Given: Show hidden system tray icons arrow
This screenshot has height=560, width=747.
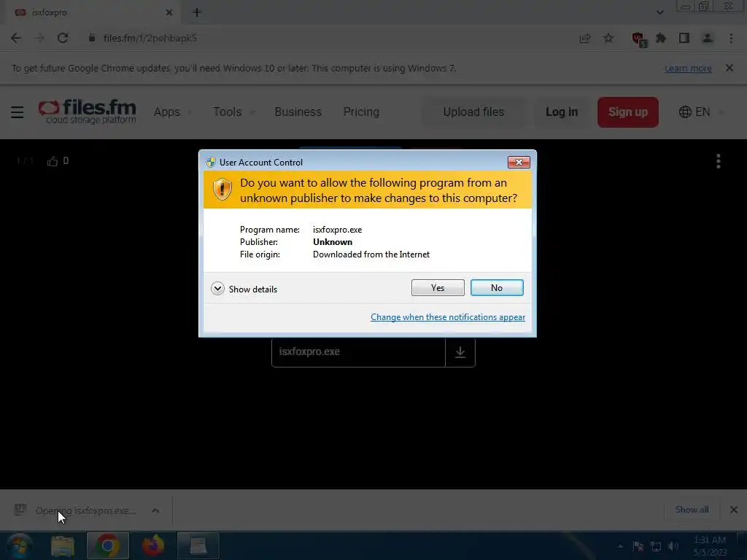Looking at the screenshot, I should pos(620,546).
